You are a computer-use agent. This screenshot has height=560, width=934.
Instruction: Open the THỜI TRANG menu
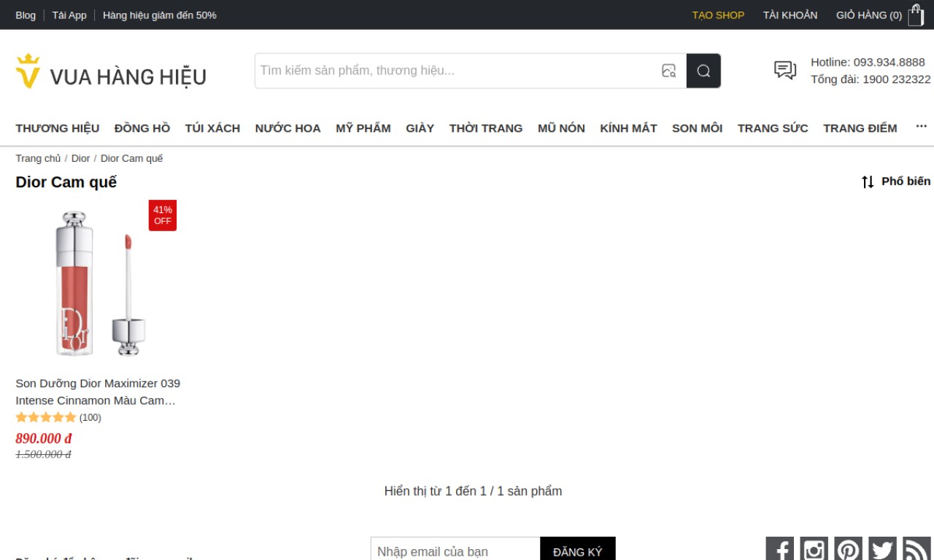click(486, 128)
